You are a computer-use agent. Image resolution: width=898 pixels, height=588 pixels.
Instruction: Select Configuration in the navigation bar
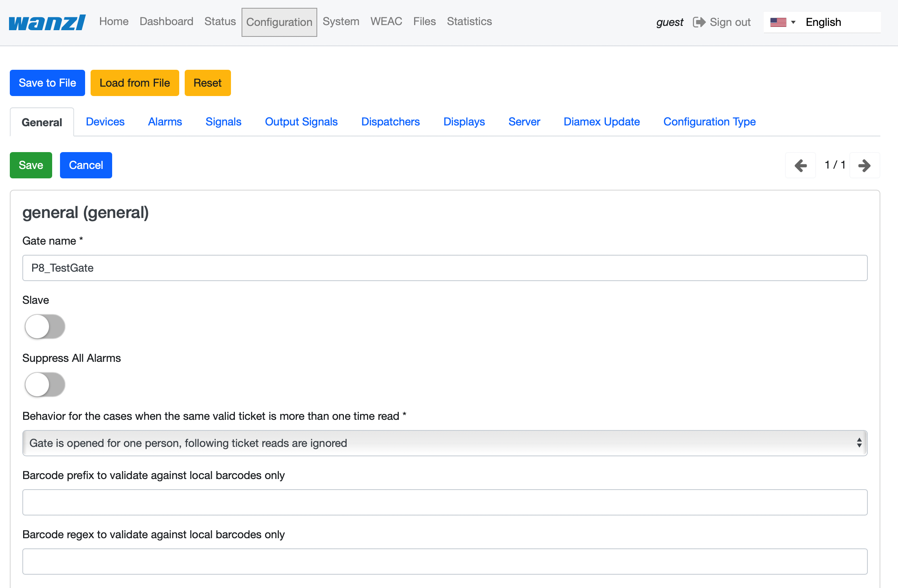coord(279,22)
